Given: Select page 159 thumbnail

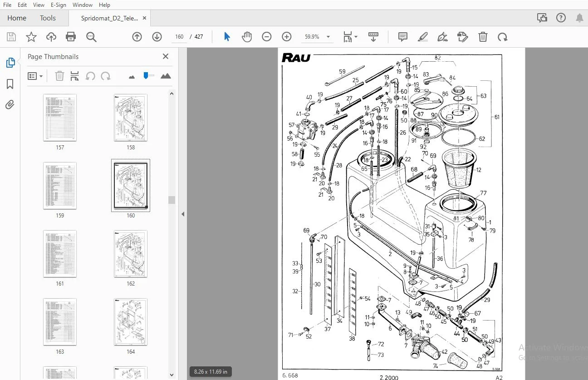Looking at the screenshot, I should tap(60, 186).
